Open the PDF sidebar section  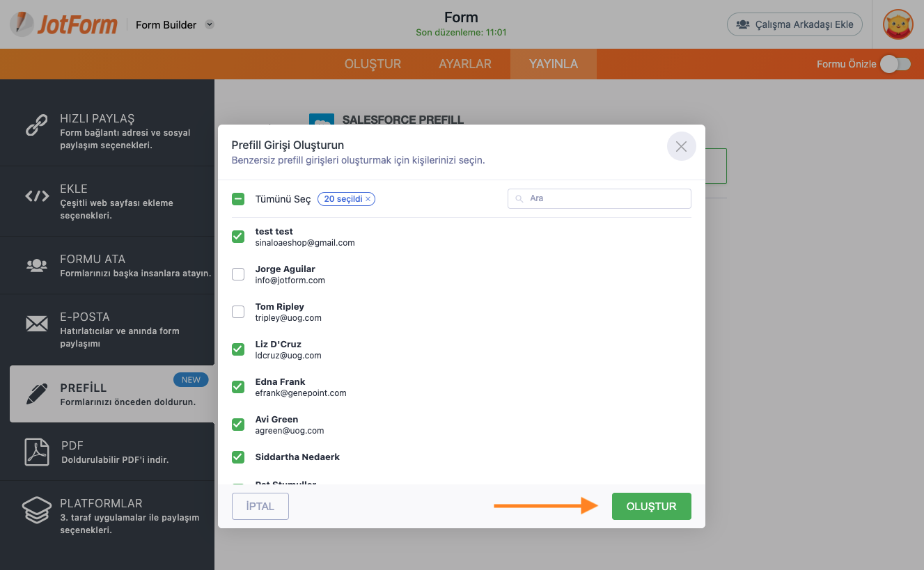(x=107, y=452)
